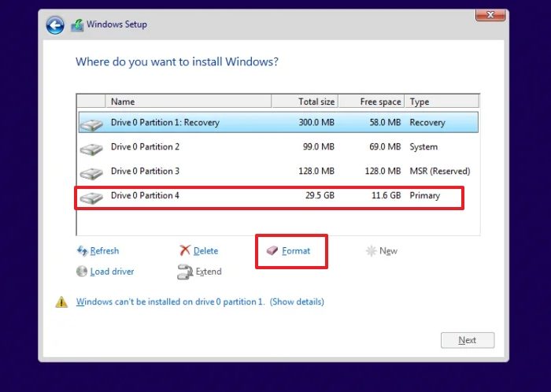Click the red X Delete icon
Viewport: 551px width, 392px height.
click(185, 250)
